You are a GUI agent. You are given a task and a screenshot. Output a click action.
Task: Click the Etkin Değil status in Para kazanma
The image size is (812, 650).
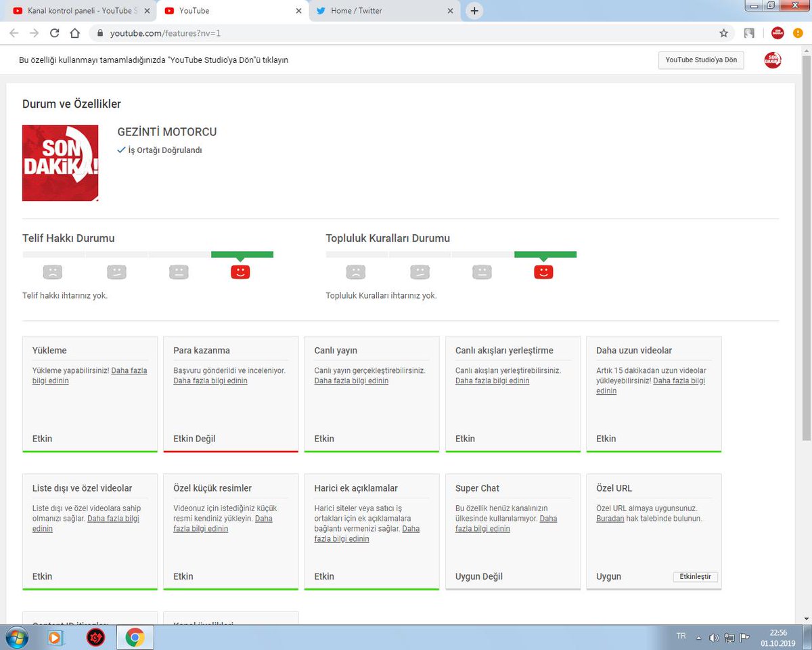pyautogui.click(x=194, y=439)
